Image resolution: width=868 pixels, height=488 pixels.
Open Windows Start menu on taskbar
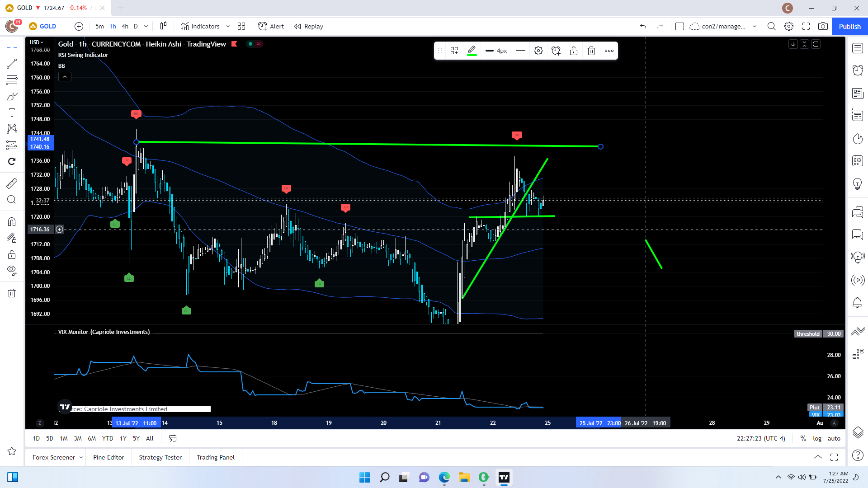tap(364, 477)
